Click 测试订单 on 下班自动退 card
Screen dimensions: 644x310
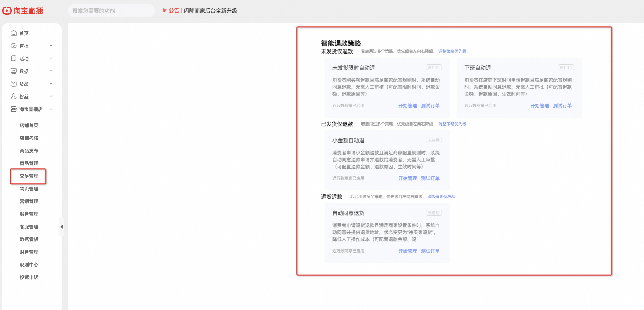(x=562, y=106)
